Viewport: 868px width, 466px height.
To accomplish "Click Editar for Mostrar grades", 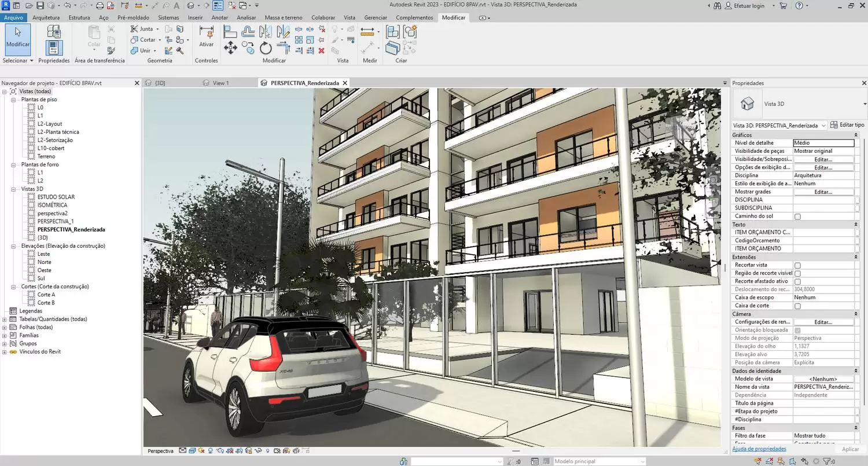I will (x=823, y=192).
